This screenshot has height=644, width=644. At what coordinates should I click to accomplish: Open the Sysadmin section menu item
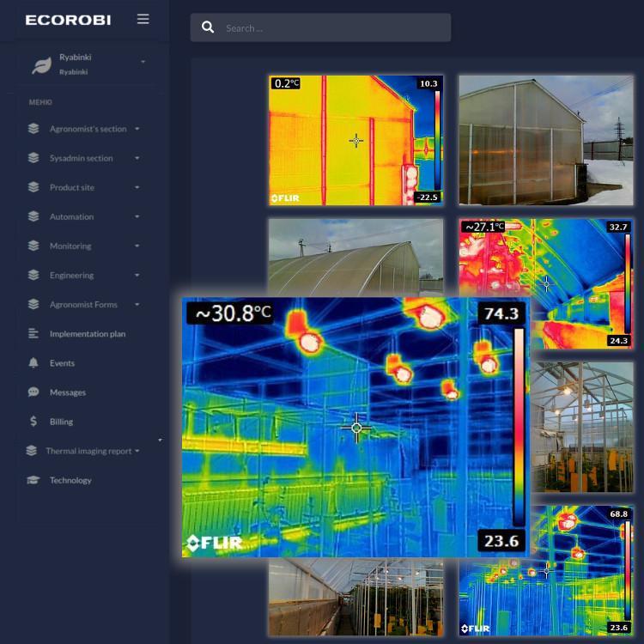tap(81, 158)
